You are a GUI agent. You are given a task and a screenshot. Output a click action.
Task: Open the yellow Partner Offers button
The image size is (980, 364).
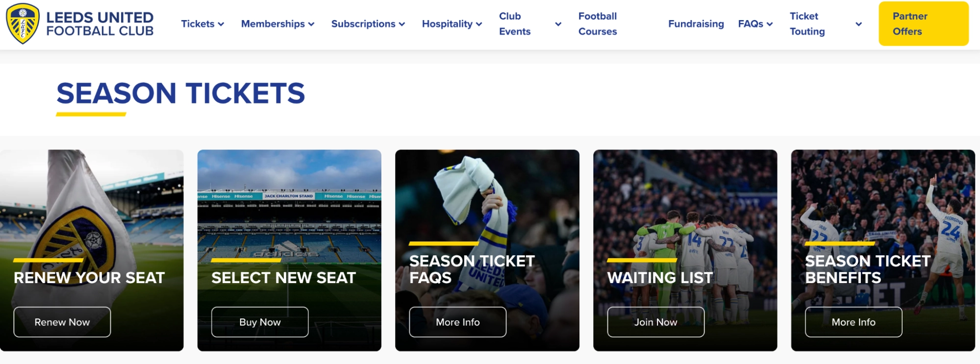924,23
